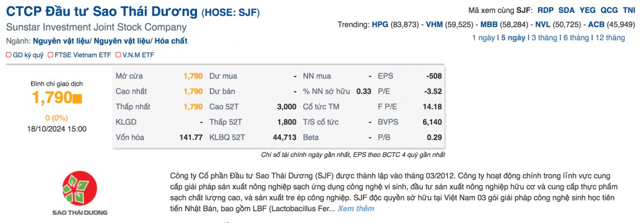The width and height of the screenshot is (644, 223).
Task: Toggle the GD ký quỹ checkbox
Action: 9,55
